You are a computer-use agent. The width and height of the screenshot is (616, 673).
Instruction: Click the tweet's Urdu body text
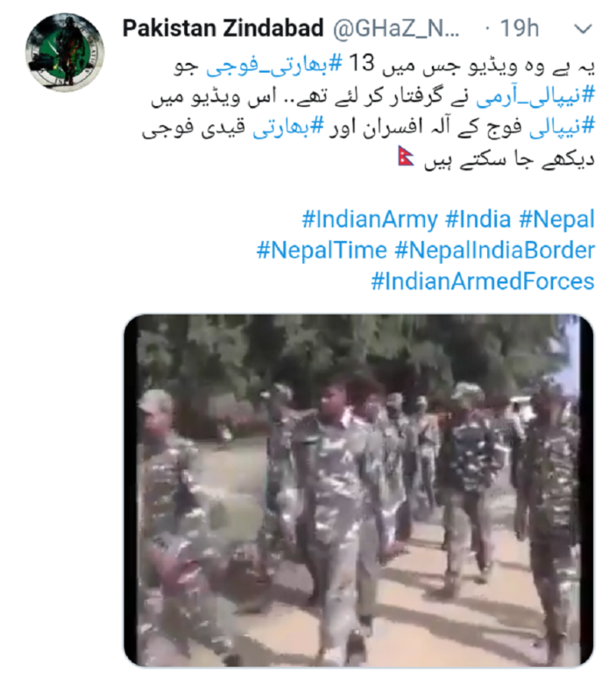[368, 111]
